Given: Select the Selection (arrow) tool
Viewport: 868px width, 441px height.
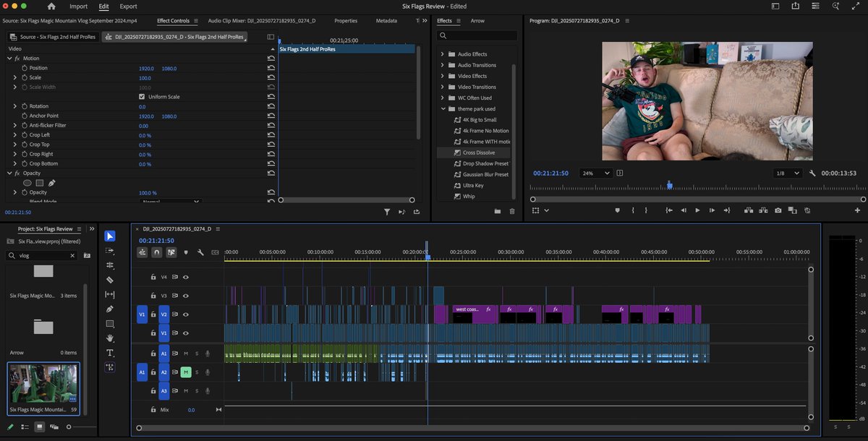Looking at the screenshot, I should [109, 236].
